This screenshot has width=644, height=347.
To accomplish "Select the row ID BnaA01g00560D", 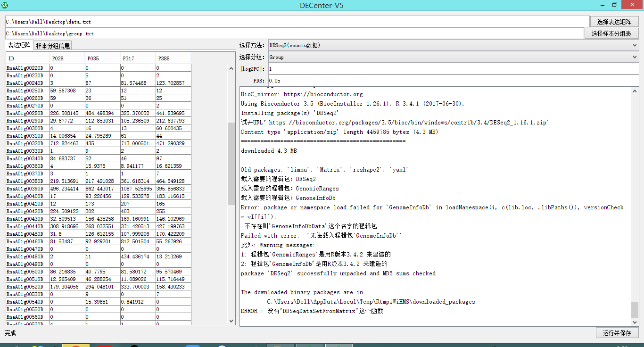I will pyautogui.click(x=27, y=317).
